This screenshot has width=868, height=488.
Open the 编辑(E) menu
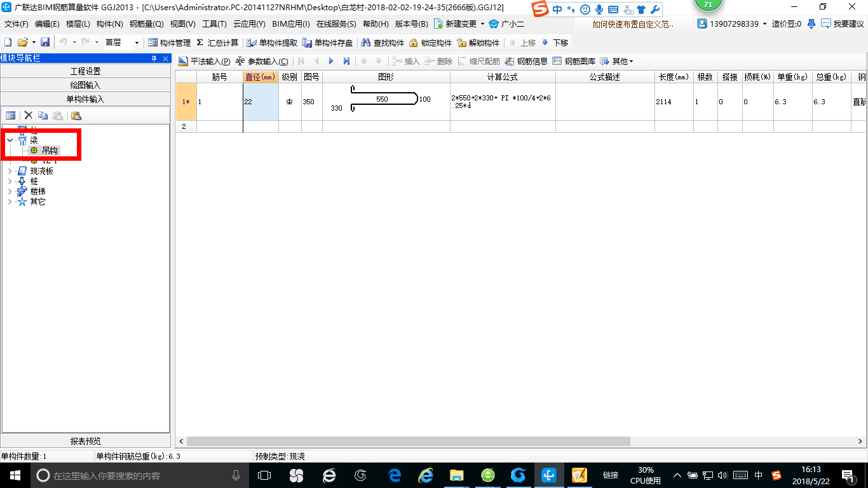(47, 24)
